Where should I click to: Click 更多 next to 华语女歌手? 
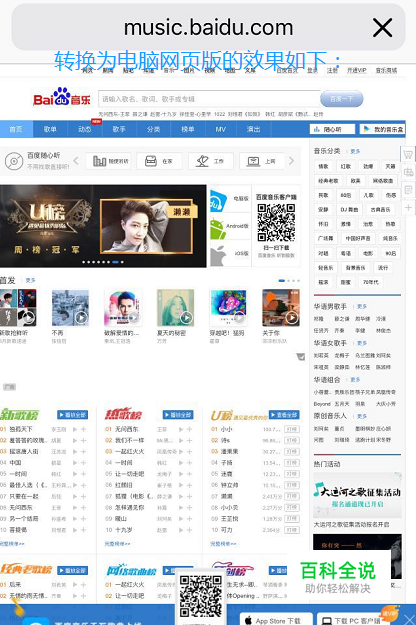point(362,343)
